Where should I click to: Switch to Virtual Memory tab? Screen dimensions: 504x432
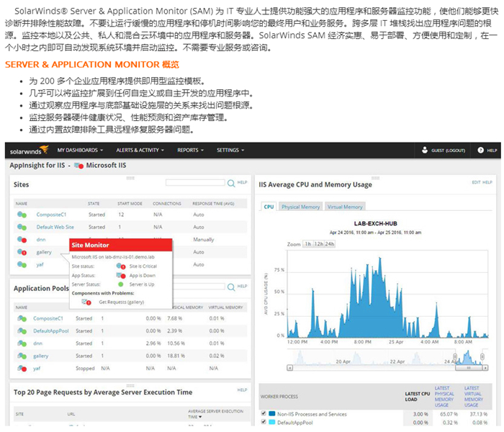tap(345, 207)
